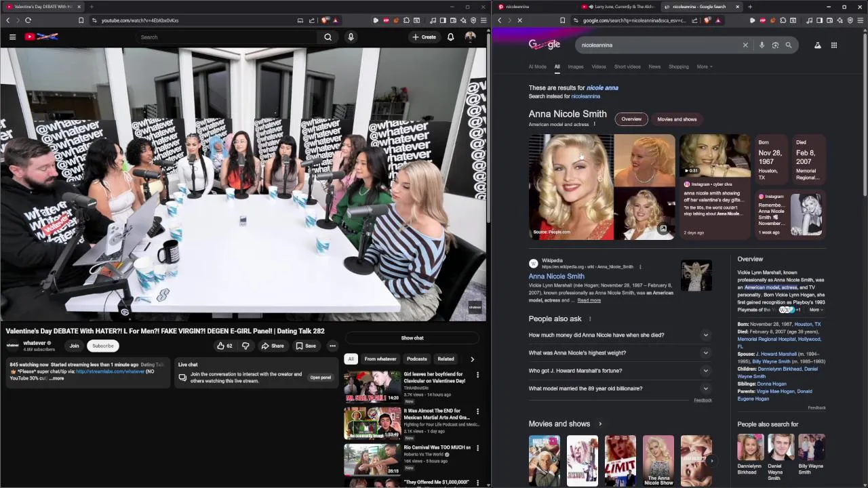Open options menu for 'Girl leaves her boyfriend' video

[x=477, y=374]
